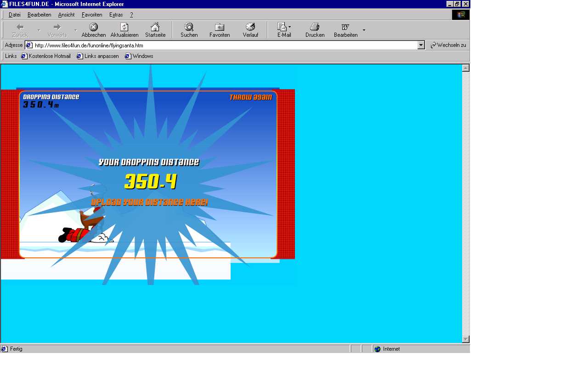Click THROW AGAIN in the game
The image size is (588, 376).
pos(251,97)
